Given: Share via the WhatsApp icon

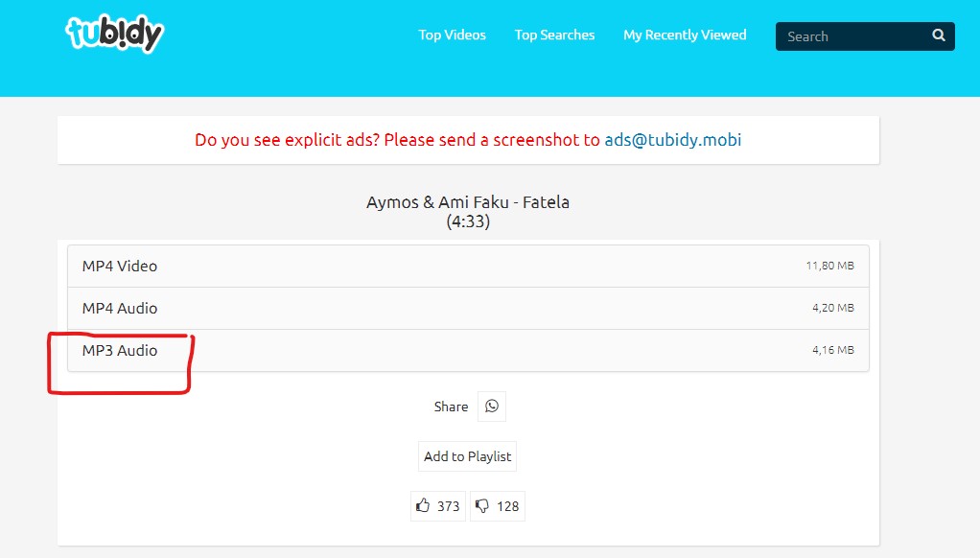Looking at the screenshot, I should (492, 407).
